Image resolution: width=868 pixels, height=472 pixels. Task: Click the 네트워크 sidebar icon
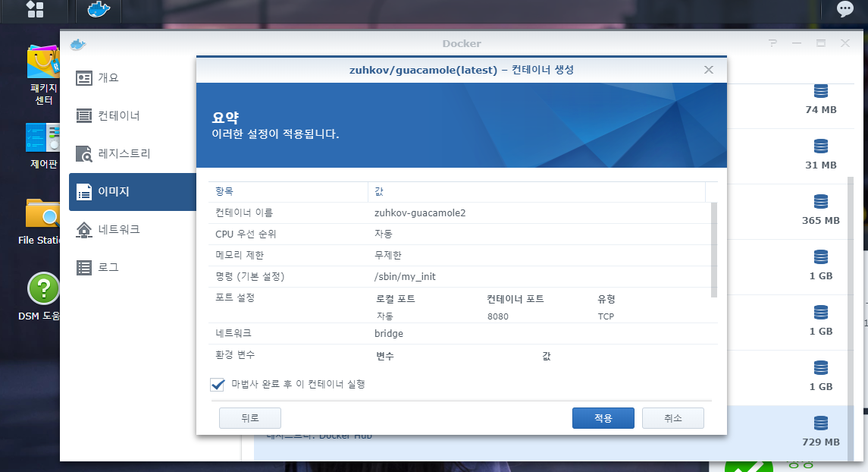(x=83, y=229)
